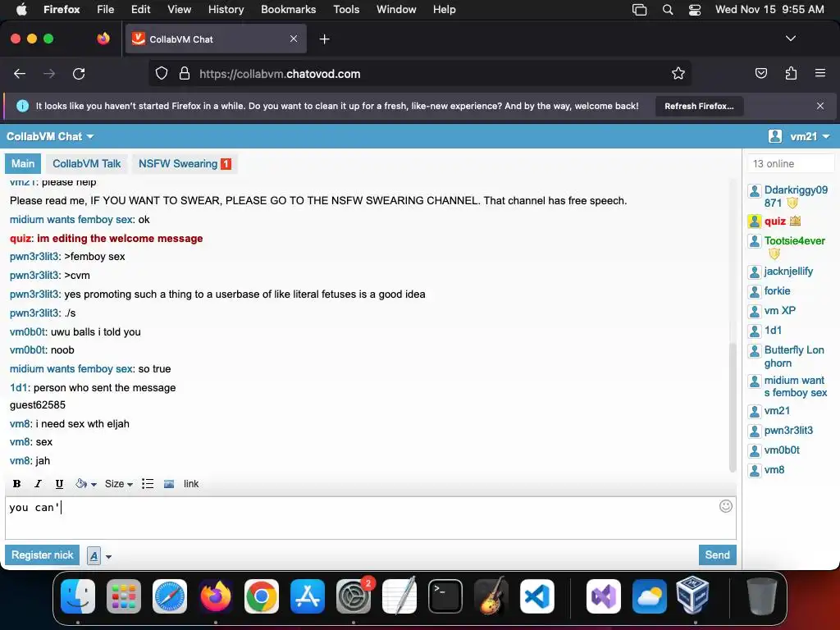Click the avatar icon next to vm XP

point(755,311)
